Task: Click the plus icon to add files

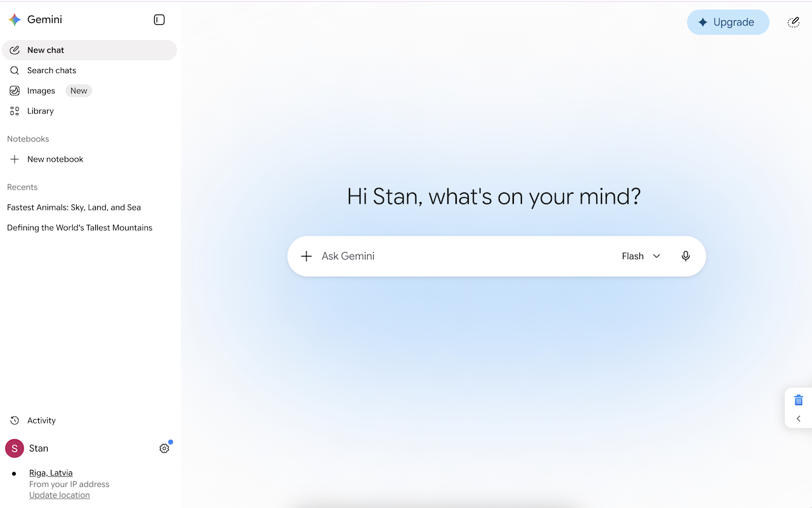Action: [306, 257]
